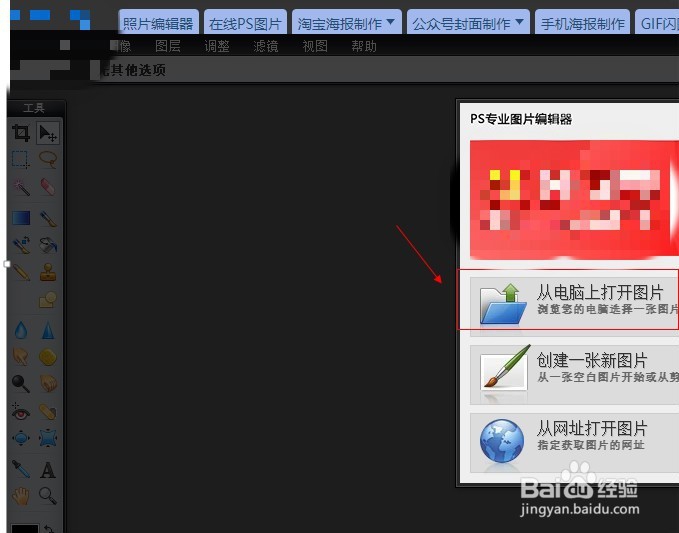Open the 滤镜 menu
679x533 pixels.
(x=266, y=46)
